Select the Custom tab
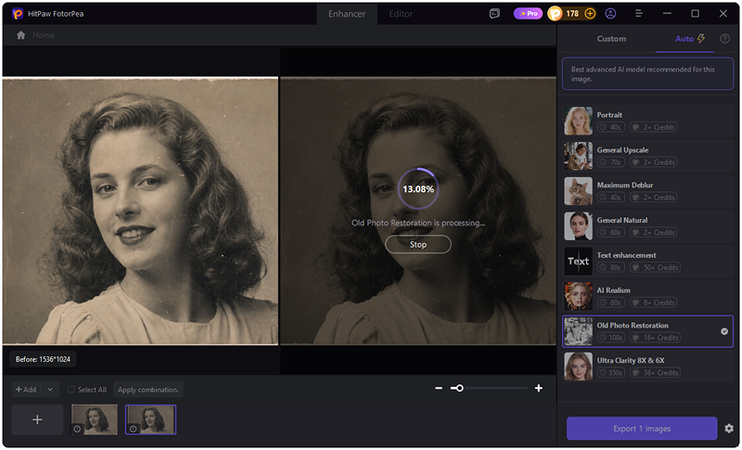 click(611, 39)
